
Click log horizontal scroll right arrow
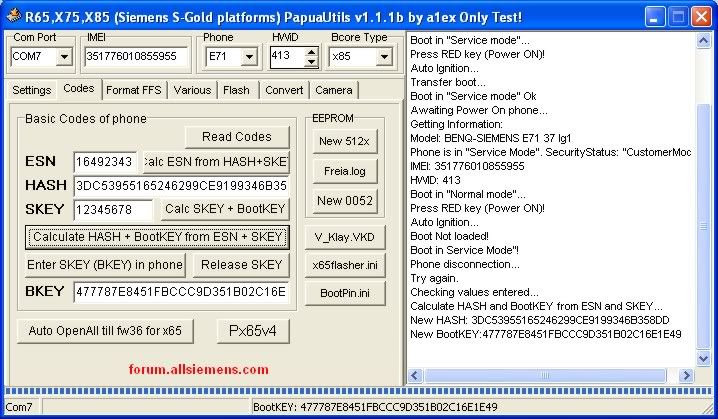click(686, 376)
